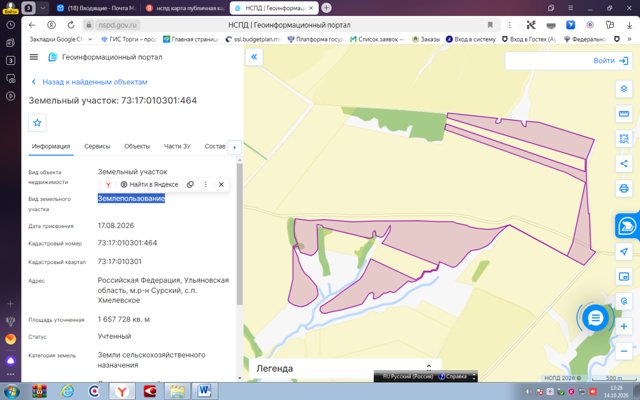This screenshot has height=400, width=640.
Task: Zoom in on the map
Action: 624,326
